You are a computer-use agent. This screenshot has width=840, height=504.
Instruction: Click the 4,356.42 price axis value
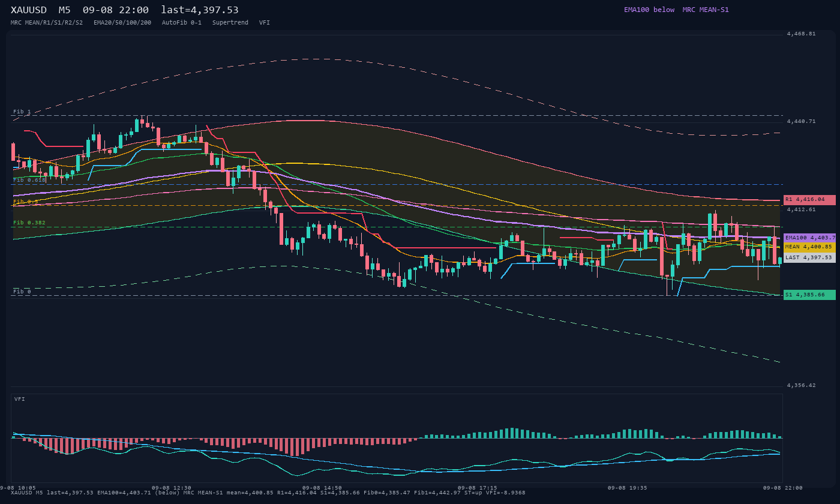pos(802,385)
